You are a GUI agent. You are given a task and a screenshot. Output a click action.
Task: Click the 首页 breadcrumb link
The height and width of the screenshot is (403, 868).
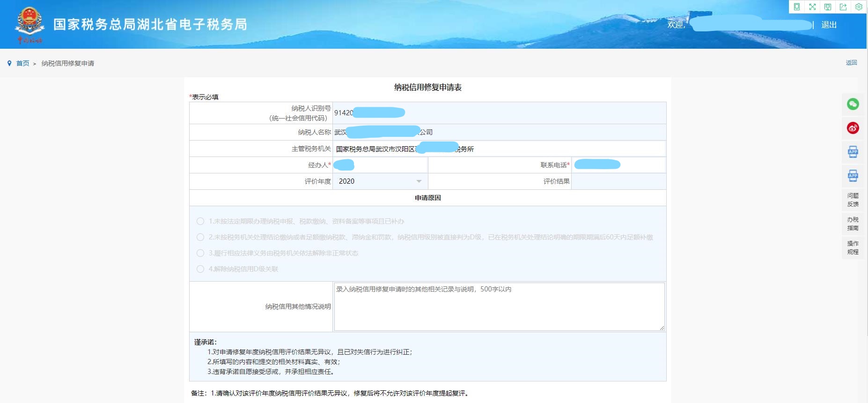click(23, 63)
